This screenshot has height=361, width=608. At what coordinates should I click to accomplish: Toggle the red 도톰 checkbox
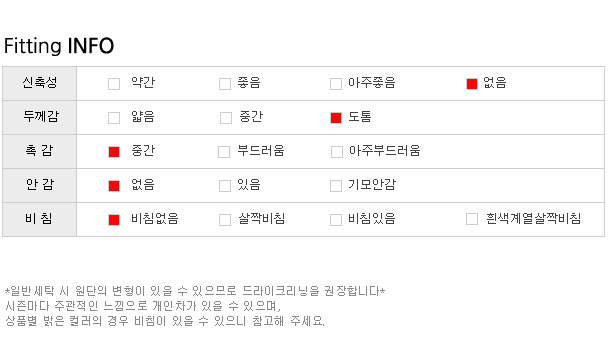click(336, 118)
